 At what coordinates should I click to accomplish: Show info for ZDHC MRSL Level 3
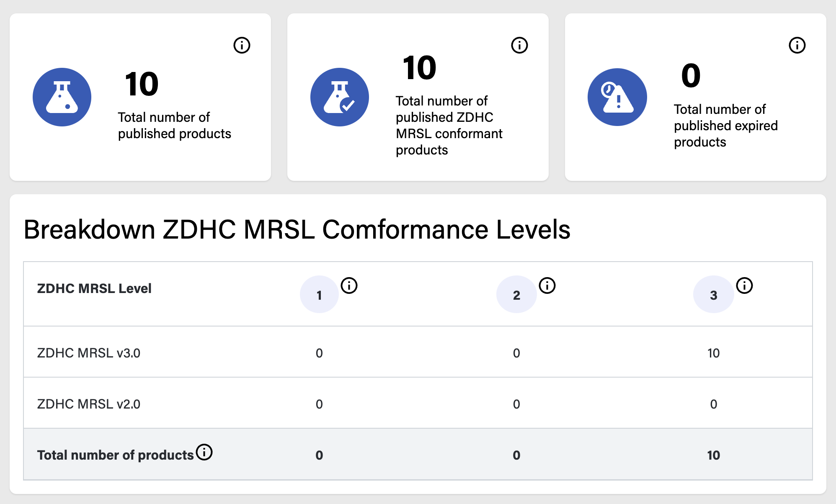pos(744,285)
